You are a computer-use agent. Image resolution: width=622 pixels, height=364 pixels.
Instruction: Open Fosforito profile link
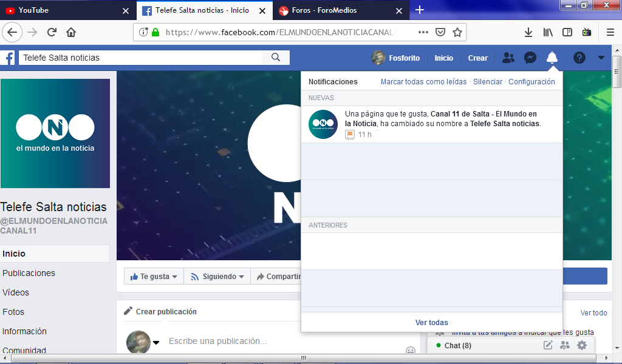coord(395,58)
